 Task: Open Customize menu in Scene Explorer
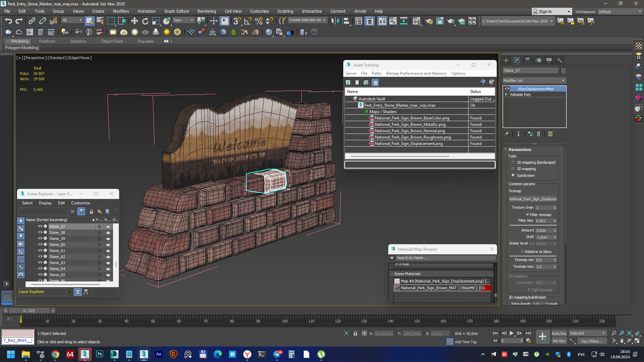(x=81, y=203)
